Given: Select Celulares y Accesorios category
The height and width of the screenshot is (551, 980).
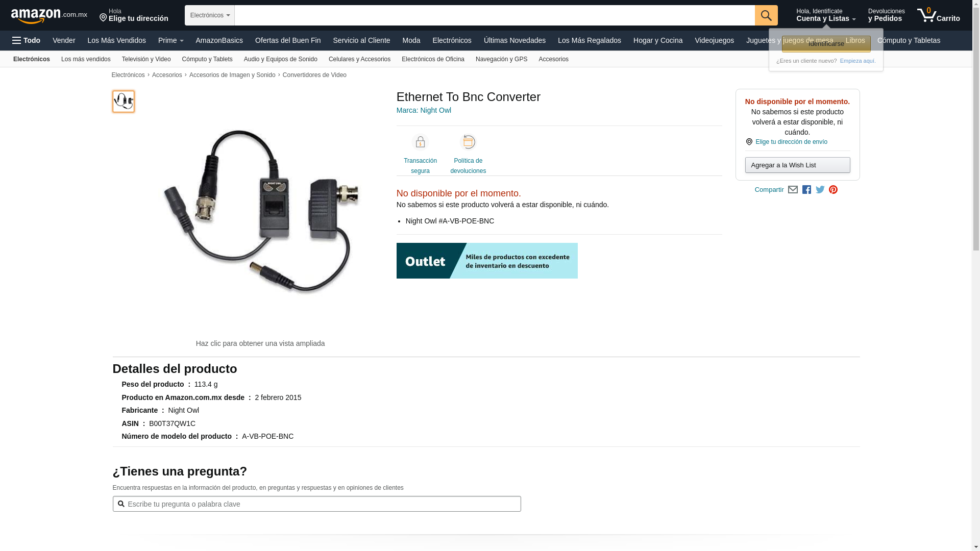Looking at the screenshot, I should point(359,59).
